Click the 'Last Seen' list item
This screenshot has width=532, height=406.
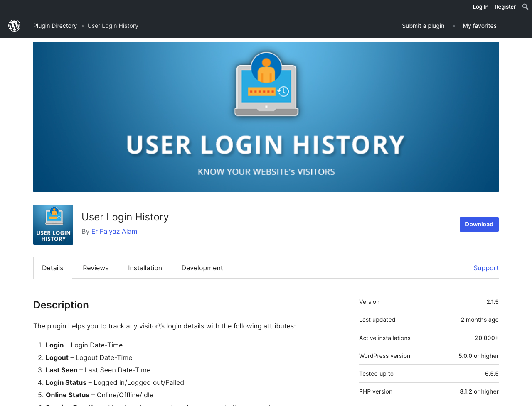tap(98, 370)
